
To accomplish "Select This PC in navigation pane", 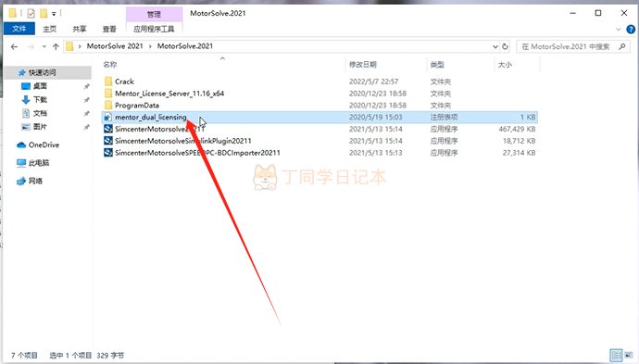I will point(39,163).
